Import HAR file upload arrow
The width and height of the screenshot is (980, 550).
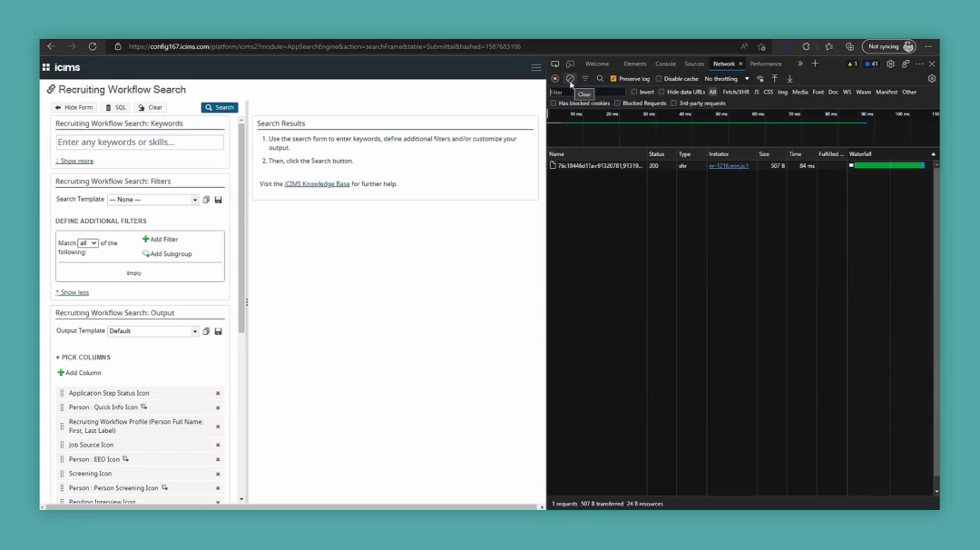tap(774, 79)
